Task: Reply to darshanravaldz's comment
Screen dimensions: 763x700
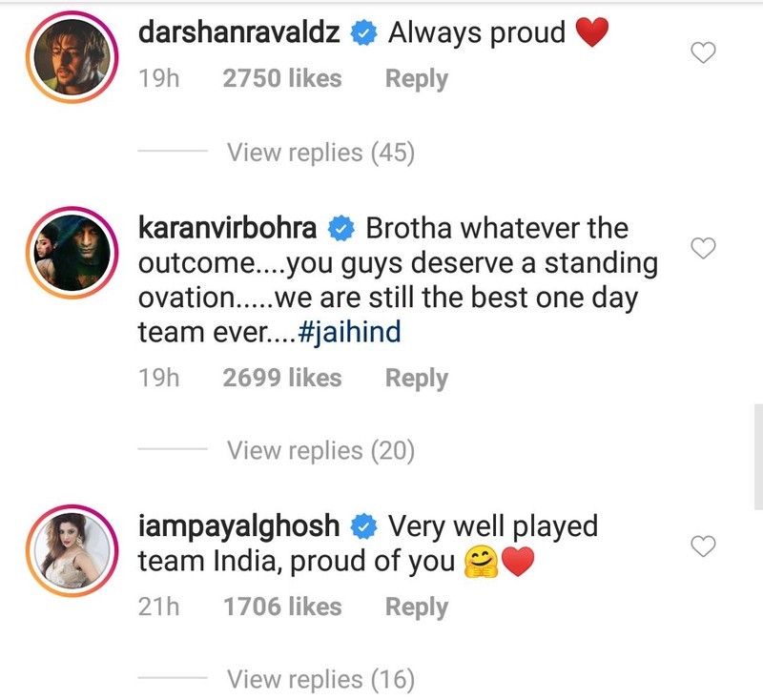Action: (417, 79)
